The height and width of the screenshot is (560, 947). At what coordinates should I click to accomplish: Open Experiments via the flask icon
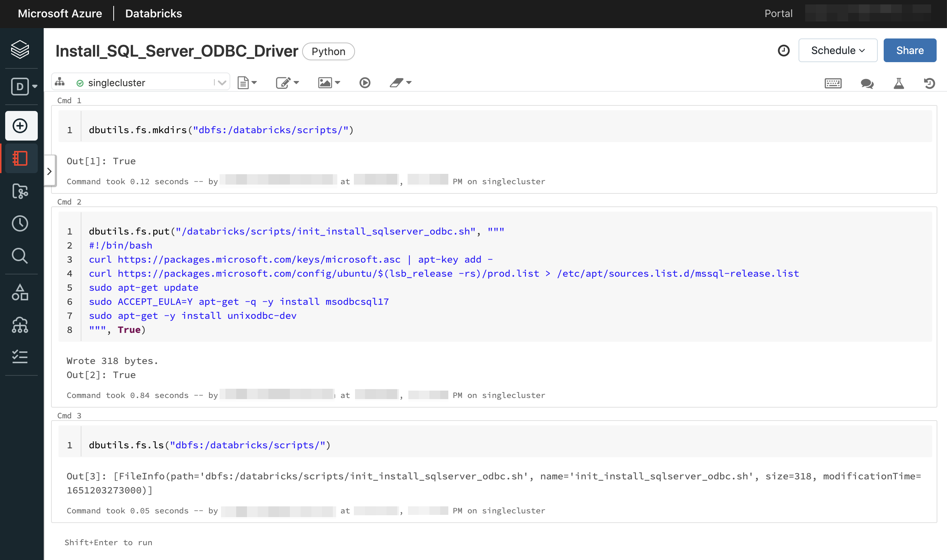click(899, 83)
